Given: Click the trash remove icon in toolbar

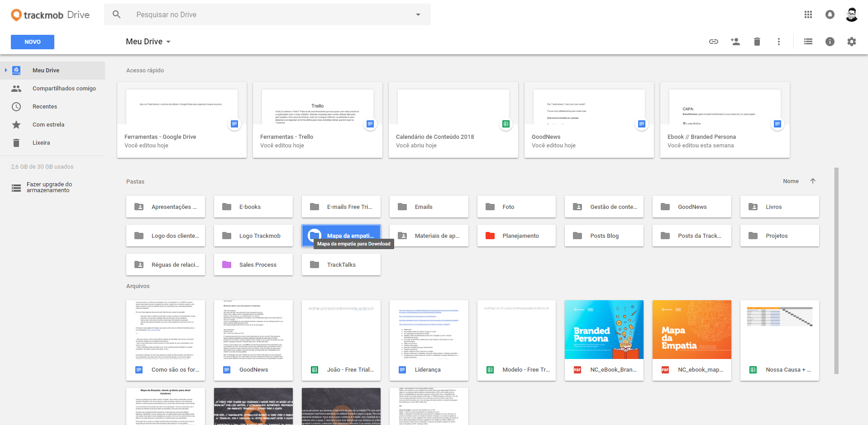Looking at the screenshot, I should tap(757, 42).
